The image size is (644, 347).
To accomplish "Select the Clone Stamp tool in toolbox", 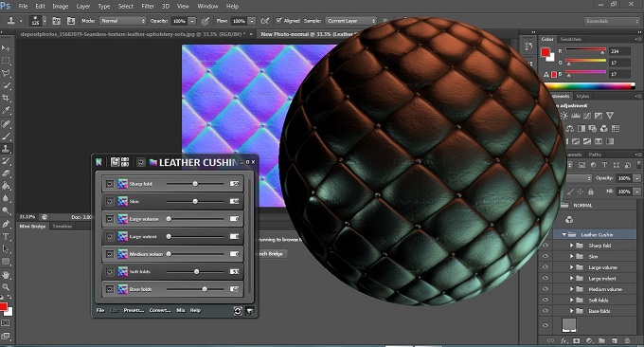I will (x=6, y=149).
